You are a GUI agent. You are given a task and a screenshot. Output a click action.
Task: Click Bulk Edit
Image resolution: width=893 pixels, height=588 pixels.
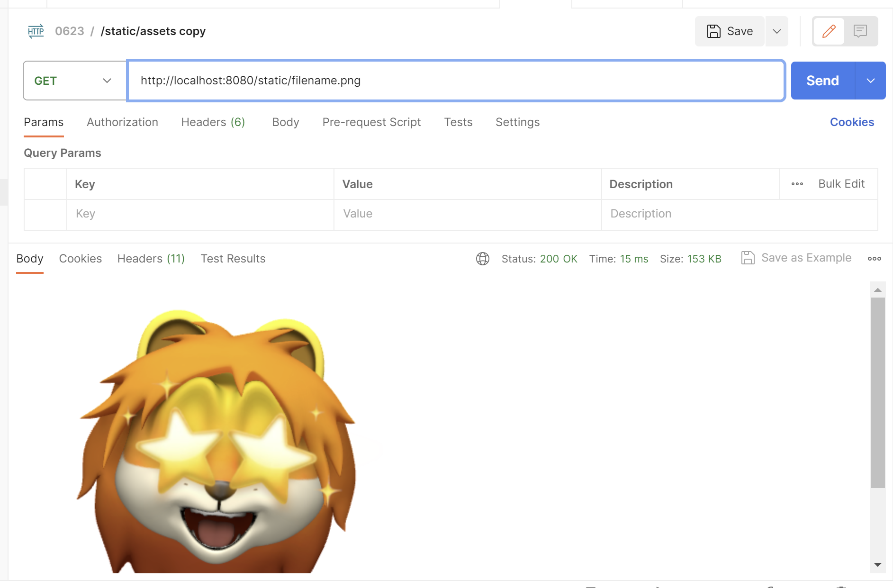(841, 184)
